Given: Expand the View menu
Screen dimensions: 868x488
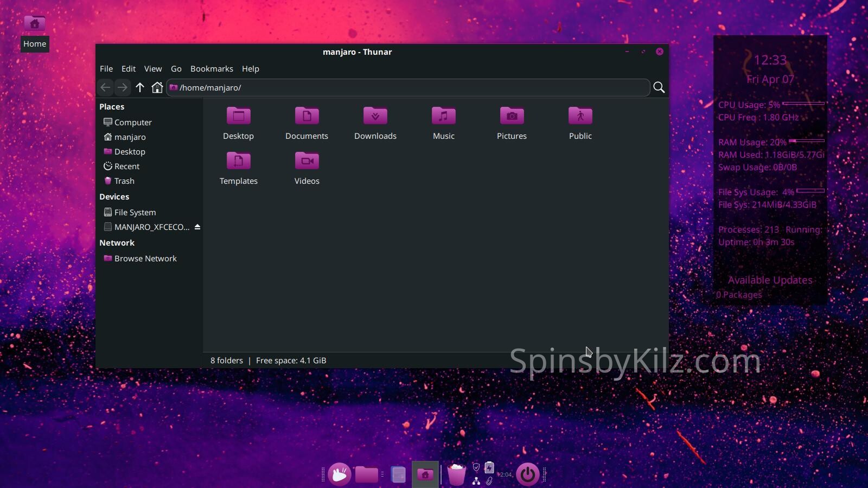Looking at the screenshot, I should [x=153, y=69].
